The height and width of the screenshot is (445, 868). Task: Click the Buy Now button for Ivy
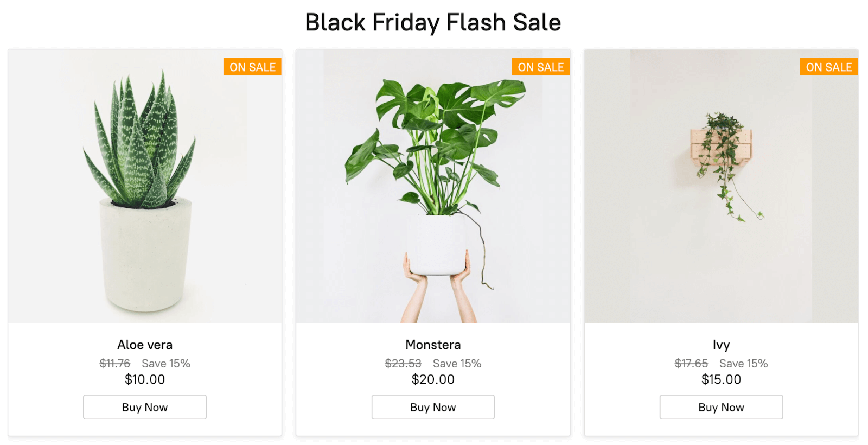[x=720, y=407]
